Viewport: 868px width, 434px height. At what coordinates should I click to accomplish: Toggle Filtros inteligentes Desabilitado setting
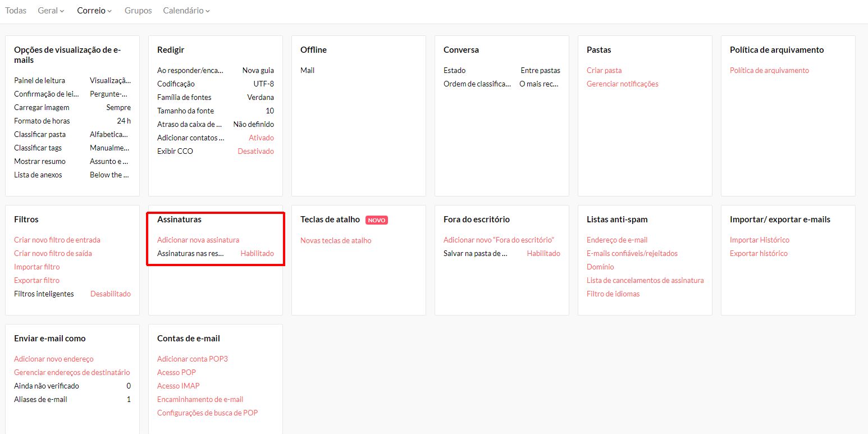(x=110, y=294)
